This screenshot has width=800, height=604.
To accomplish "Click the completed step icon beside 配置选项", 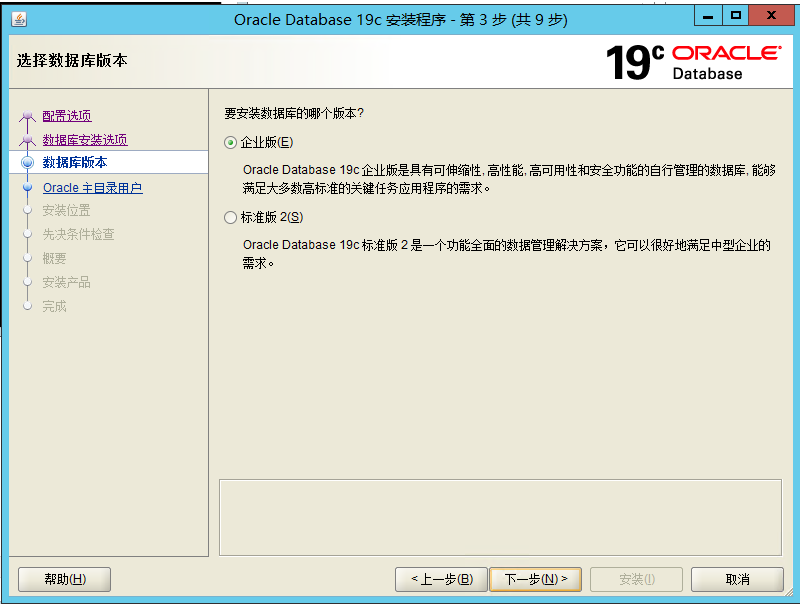I will point(28,116).
